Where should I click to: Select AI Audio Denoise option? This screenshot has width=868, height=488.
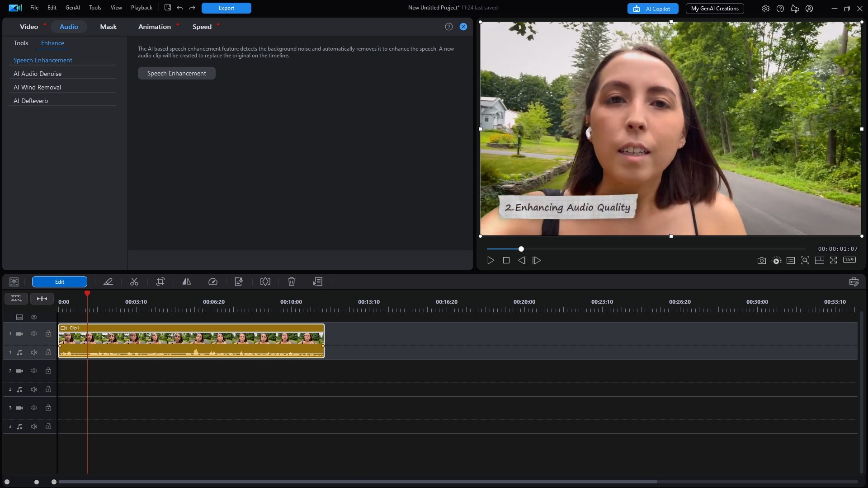click(x=38, y=73)
